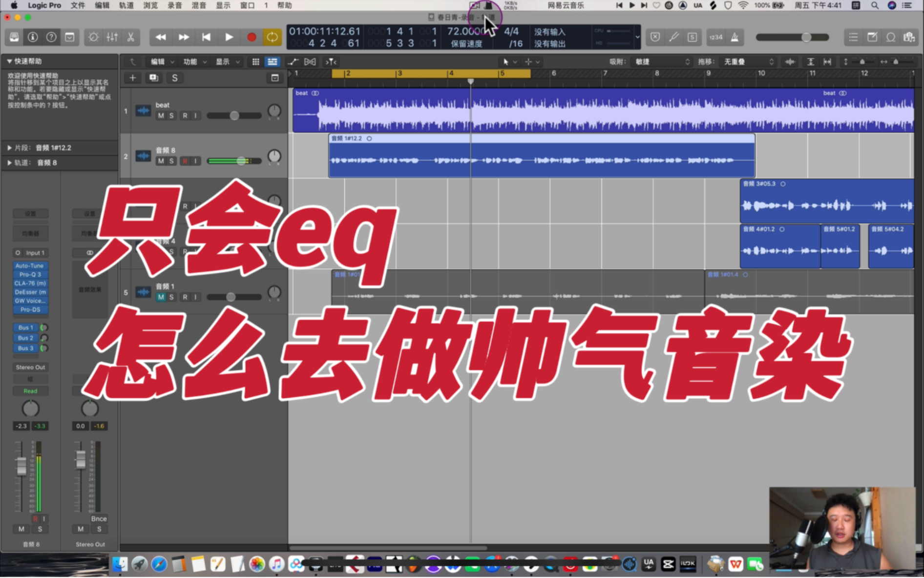Select the 音频 3#05.3 audio region
Image resolution: width=924 pixels, height=578 pixels.
click(827, 201)
